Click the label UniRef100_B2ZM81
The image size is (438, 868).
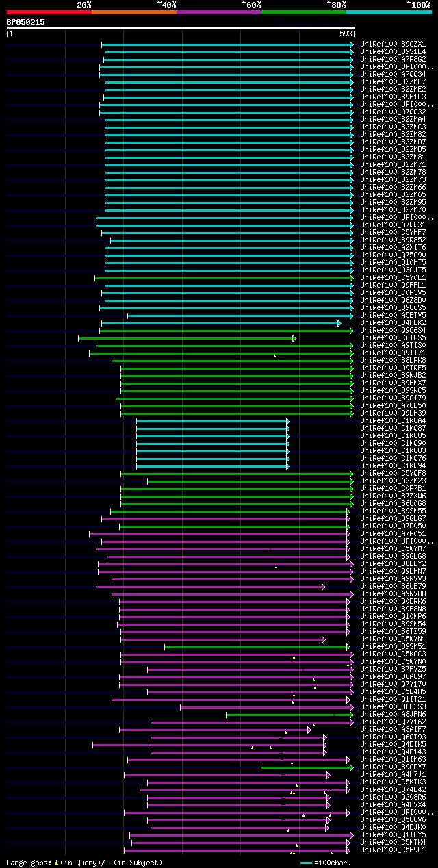click(394, 157)
